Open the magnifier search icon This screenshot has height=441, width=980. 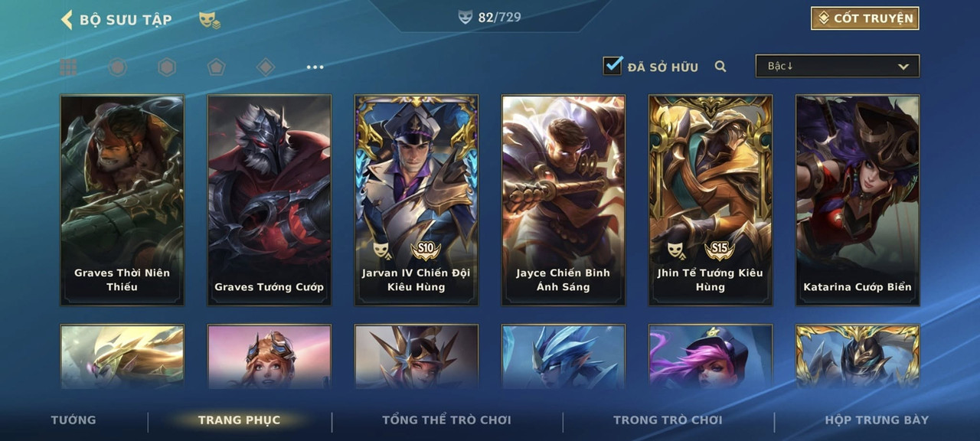click(x=720, y=67)
